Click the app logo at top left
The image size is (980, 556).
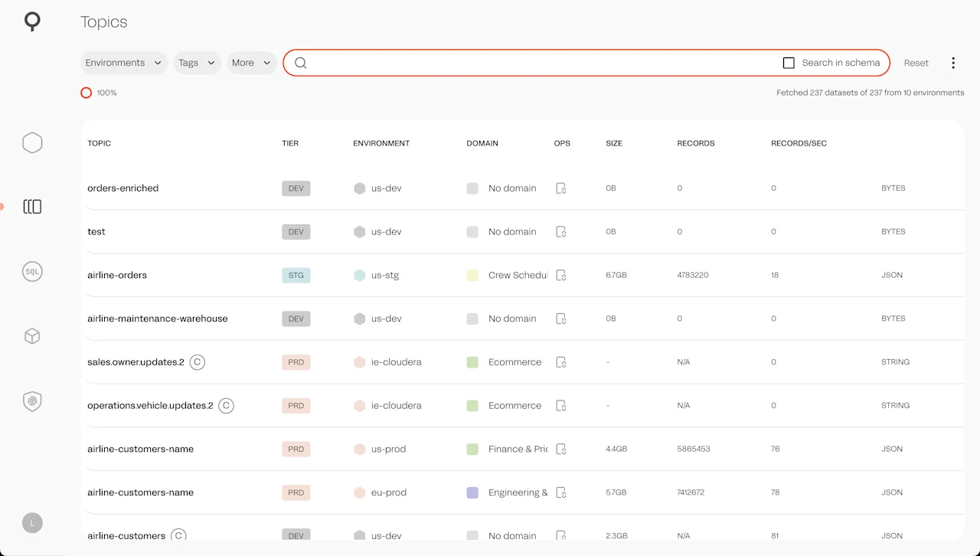coord(31,21)
